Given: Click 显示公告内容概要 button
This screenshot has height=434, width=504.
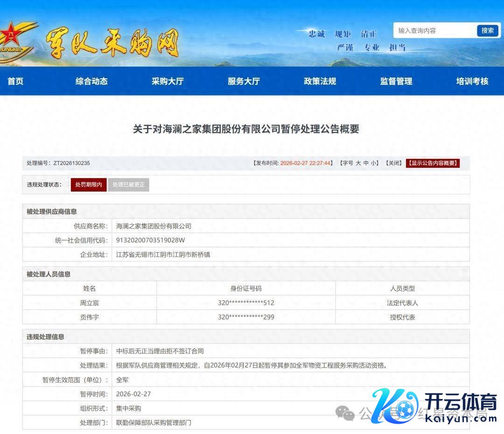Looking at the screenshot, I should (433, 163).
